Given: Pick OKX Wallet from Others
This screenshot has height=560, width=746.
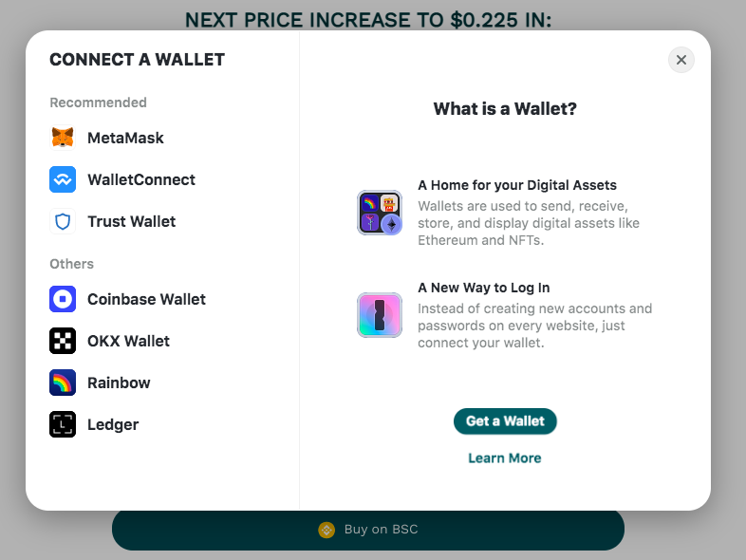Looking at the screenshot, I should coord(128,341).
